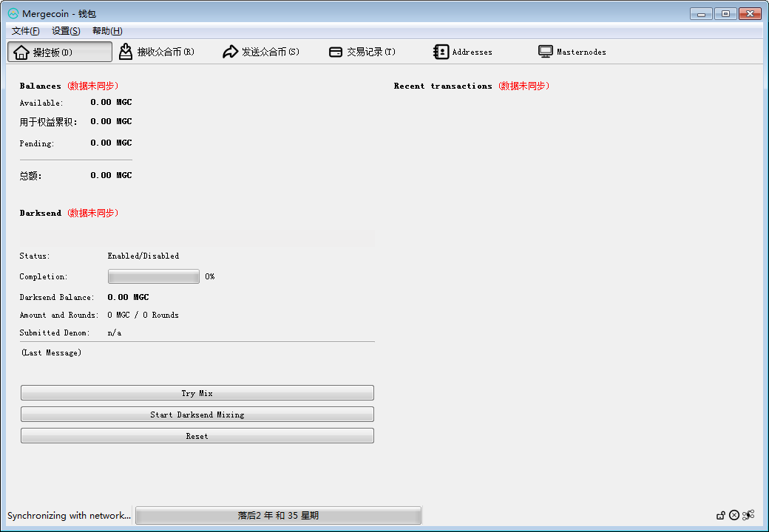The width and height of the screenshot is (769, 532).
Task: Click the 0% completion label
Action: pyautogui.click(x=210, y=276)
